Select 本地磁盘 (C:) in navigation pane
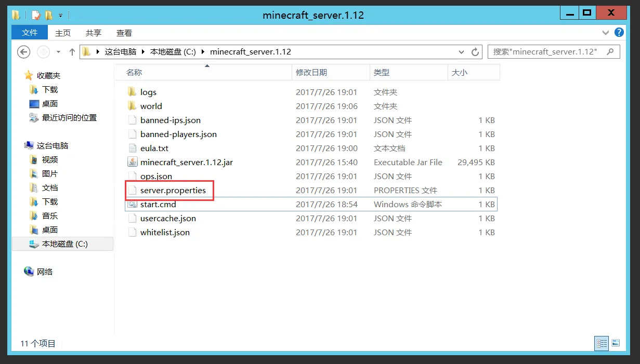Viewport: 640px width, 364px height. point(64,244)
